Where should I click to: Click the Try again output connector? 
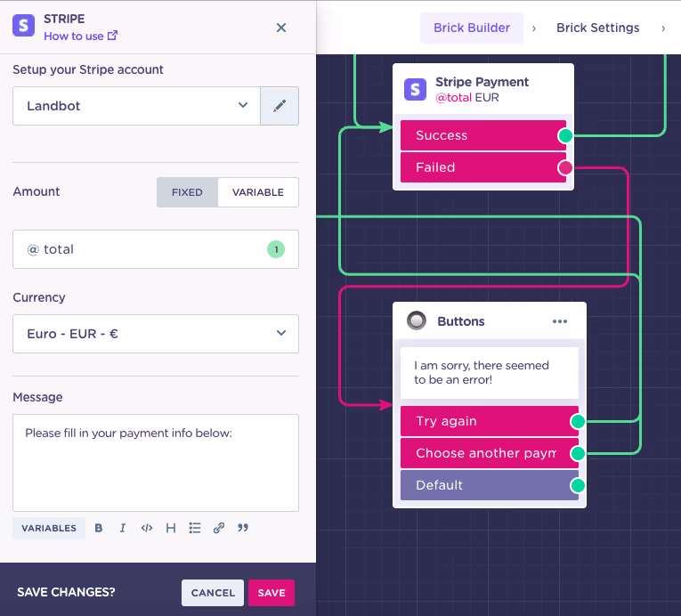[x=578, y=421]
